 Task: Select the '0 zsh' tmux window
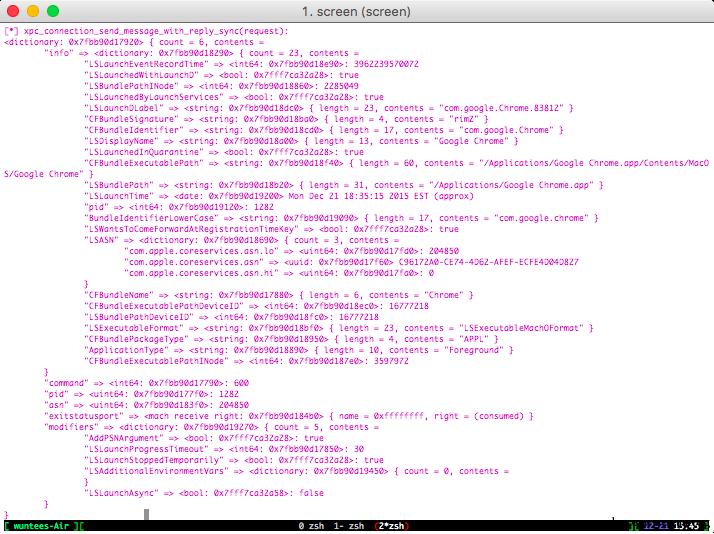click(x=311, y=526)
